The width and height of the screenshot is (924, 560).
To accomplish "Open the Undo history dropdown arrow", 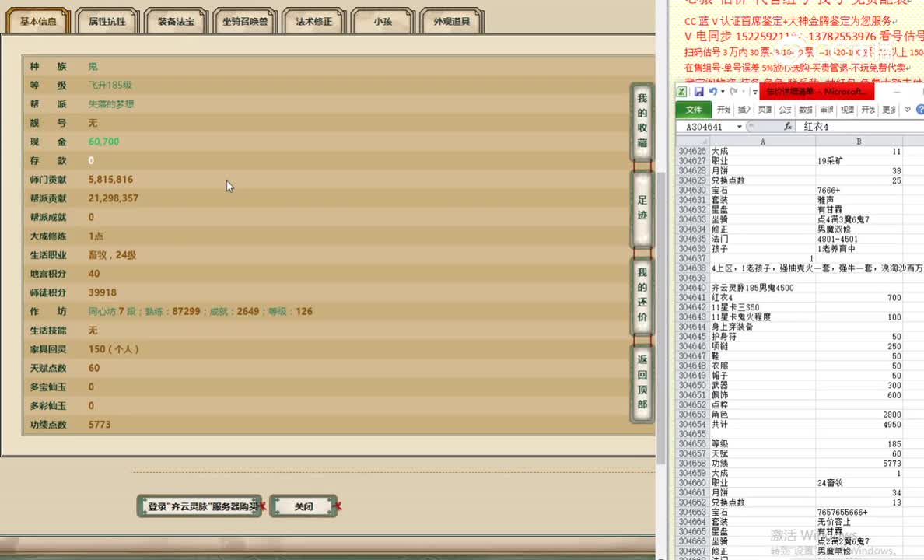I will [x=722, y=91].
